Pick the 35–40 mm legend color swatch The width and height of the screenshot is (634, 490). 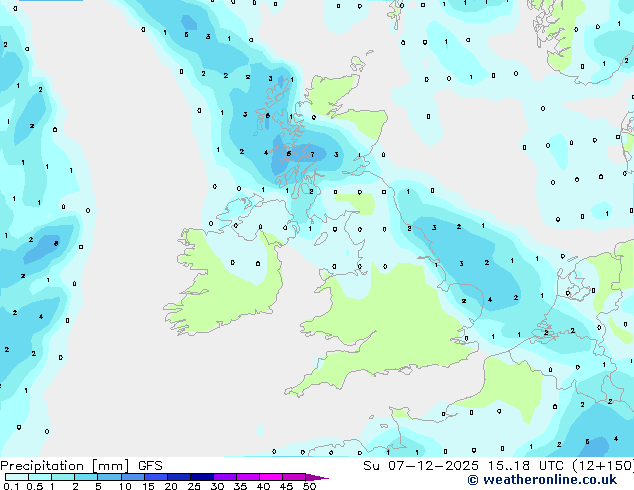(x=247, y=477)
